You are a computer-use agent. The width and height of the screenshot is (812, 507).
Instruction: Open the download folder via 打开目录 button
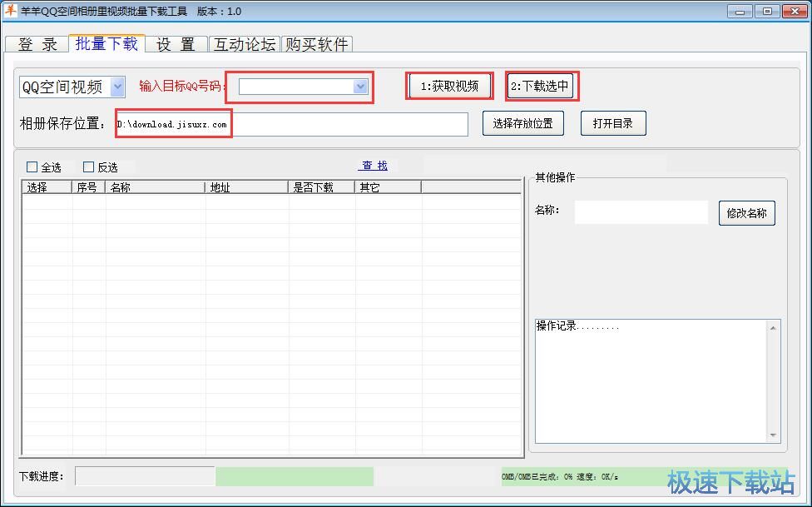[612, 122]
